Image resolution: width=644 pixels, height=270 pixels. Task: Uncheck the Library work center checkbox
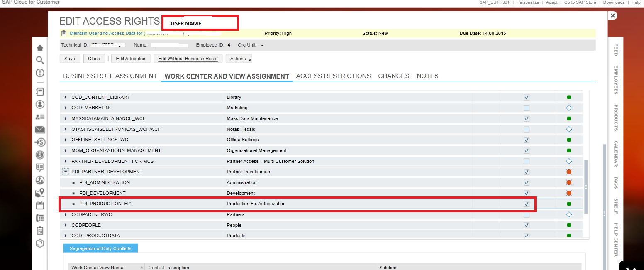coord(527,97)
